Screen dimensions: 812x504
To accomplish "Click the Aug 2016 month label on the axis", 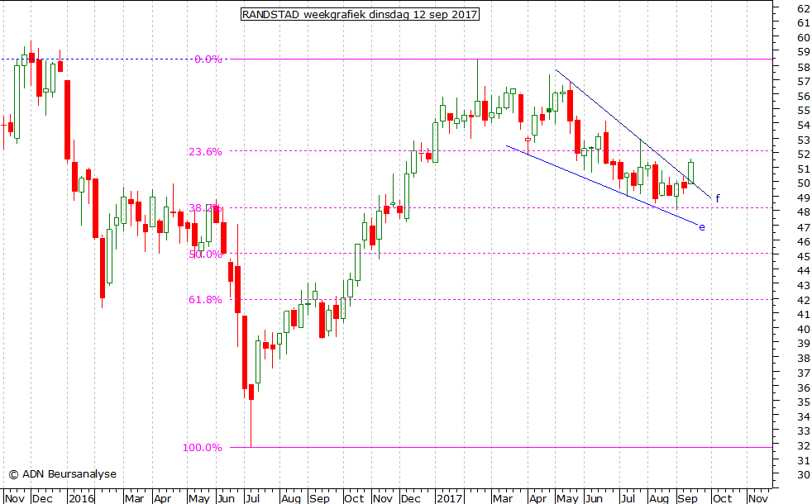I will coord(290,498).
